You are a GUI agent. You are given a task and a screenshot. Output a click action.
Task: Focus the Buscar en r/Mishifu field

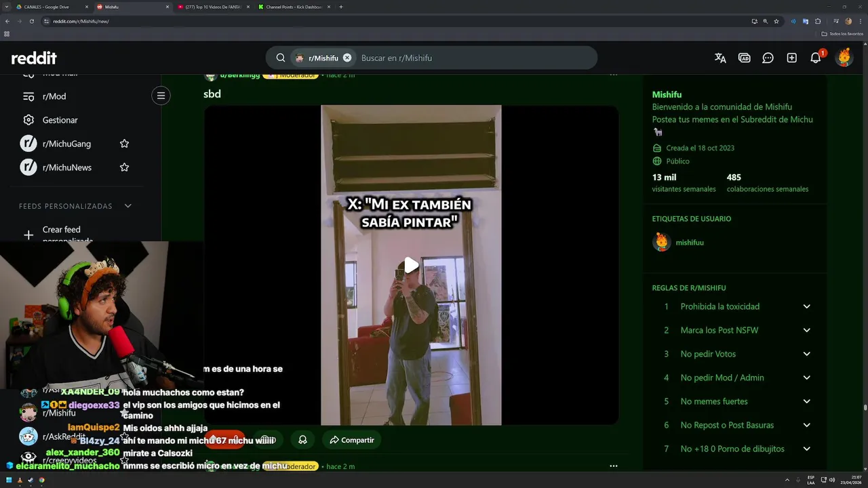475,58
